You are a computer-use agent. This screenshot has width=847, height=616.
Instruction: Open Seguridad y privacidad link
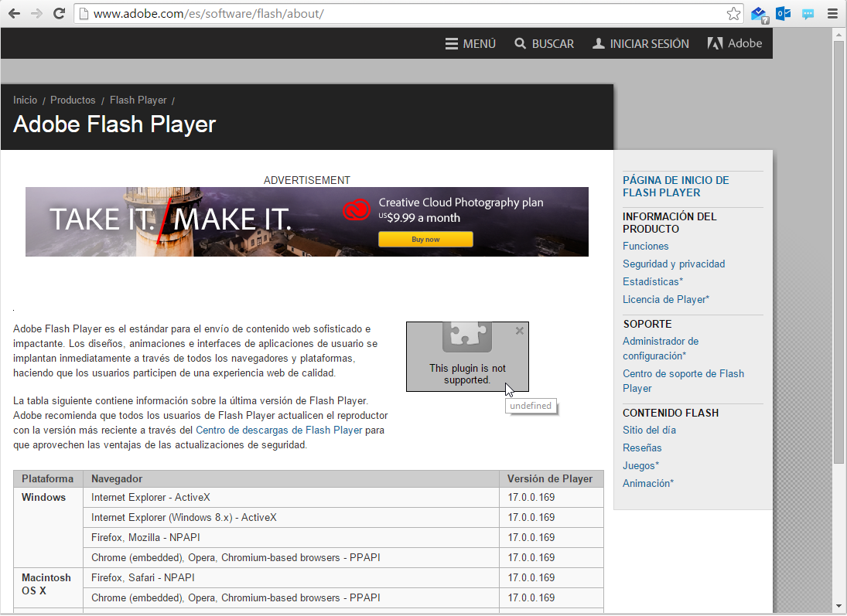[674, 264]
